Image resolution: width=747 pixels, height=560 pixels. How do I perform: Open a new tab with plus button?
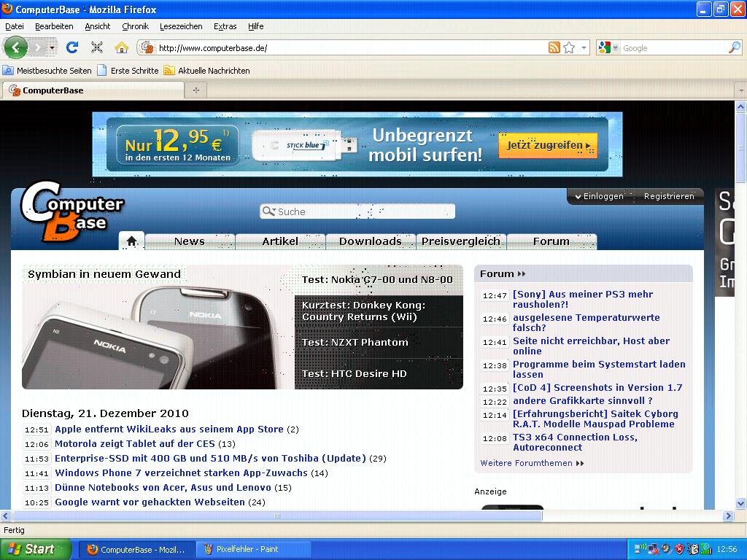point(196,90)
